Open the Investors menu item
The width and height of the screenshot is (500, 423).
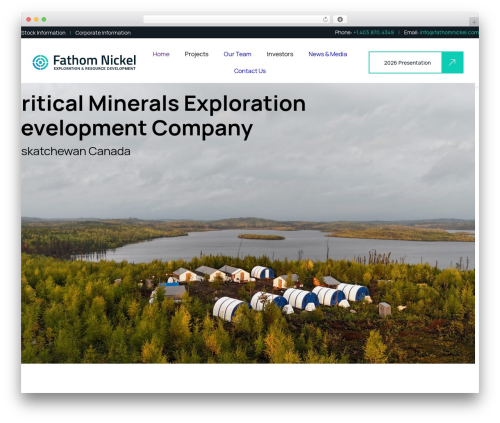pos(280,54)
